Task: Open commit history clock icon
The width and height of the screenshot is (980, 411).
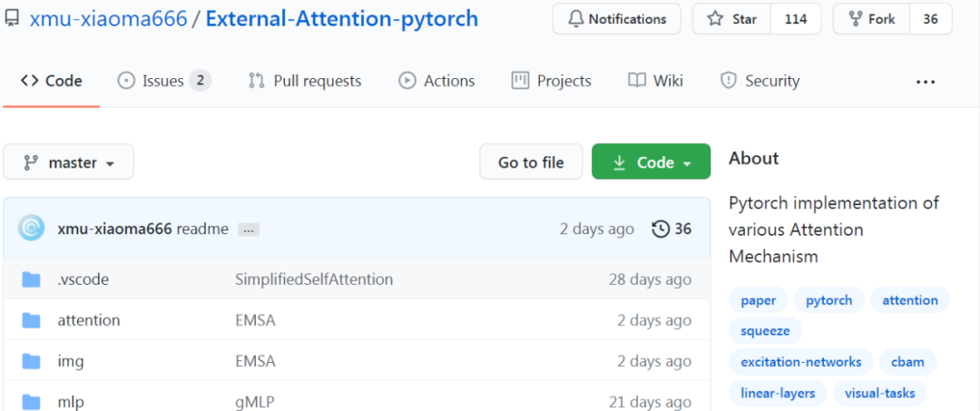Action: 660,230
